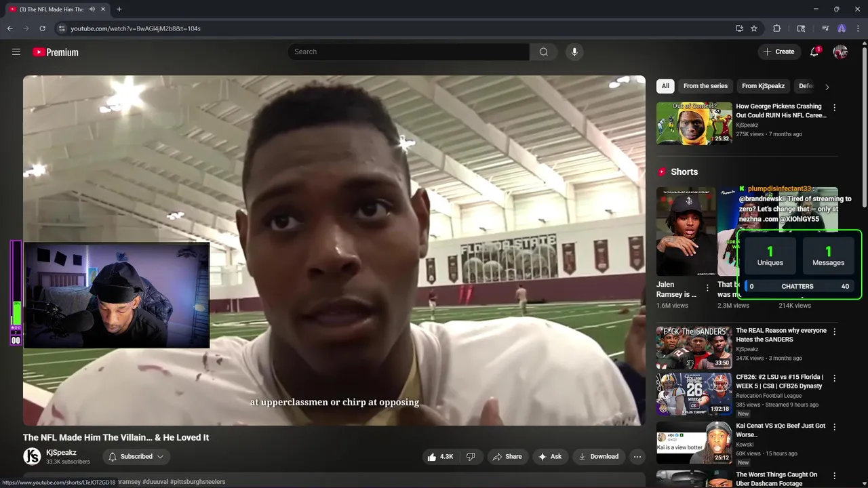Open options for Uber Dashcam Footage video
868x488 pixels.
pos(834,476)
